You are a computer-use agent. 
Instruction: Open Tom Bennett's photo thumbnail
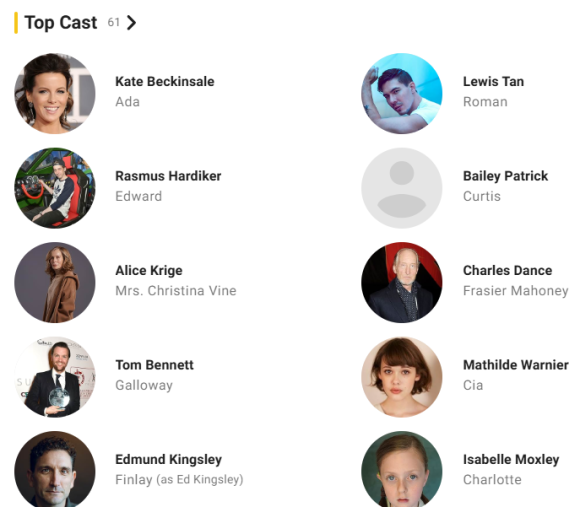(x=55, y=377)
